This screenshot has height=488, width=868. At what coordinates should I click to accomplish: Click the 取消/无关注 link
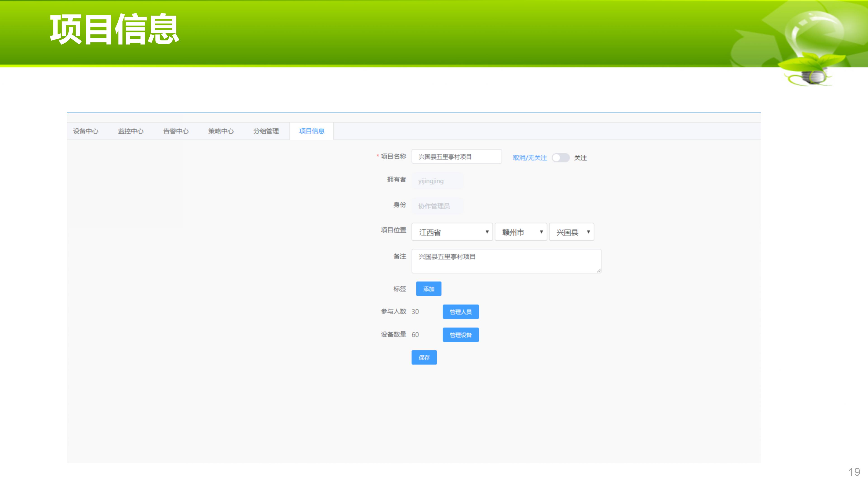(529, 158)
